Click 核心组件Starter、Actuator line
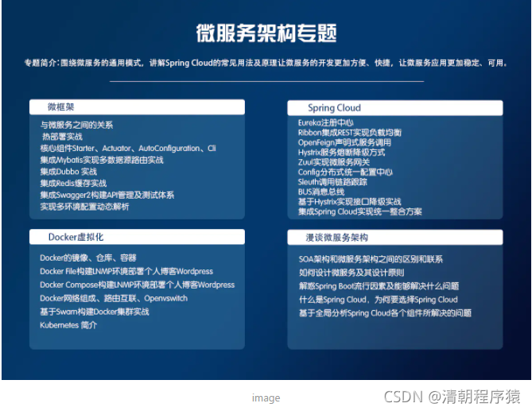 [128, 148]
